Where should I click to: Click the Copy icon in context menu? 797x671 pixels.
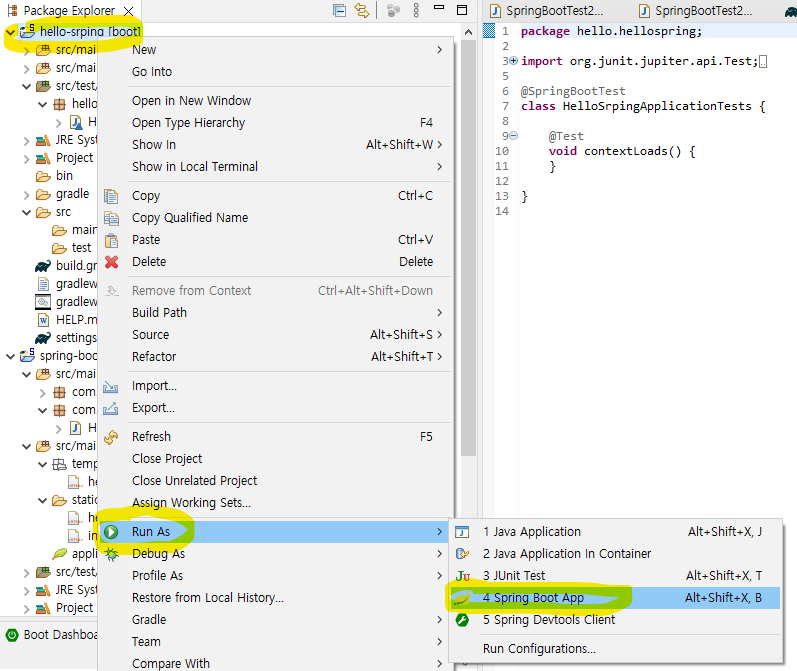[x=111, y=196]
